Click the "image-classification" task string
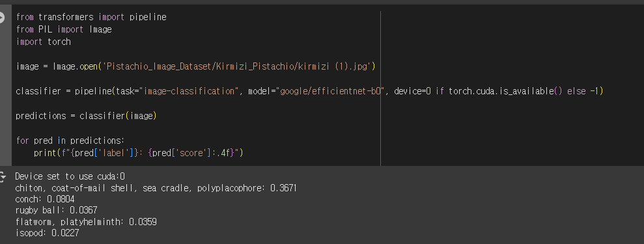This screenshot has width=644, height=244. pos(189,91)
